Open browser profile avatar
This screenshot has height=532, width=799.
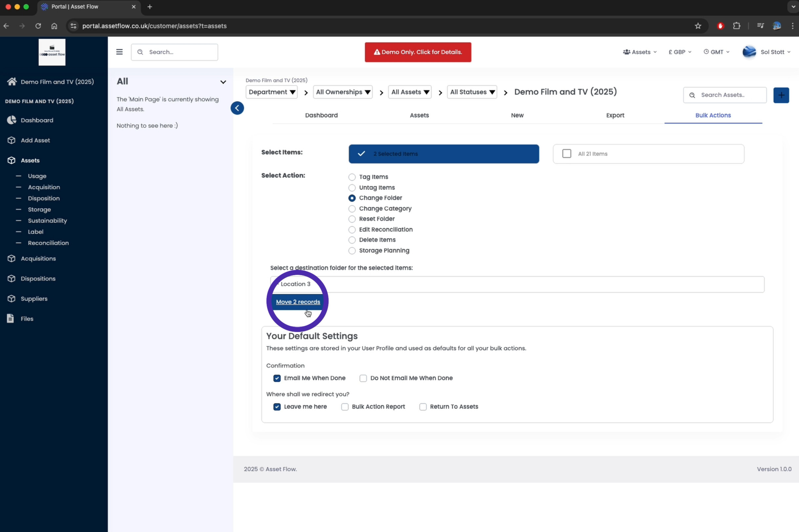[x=777, y=26]
